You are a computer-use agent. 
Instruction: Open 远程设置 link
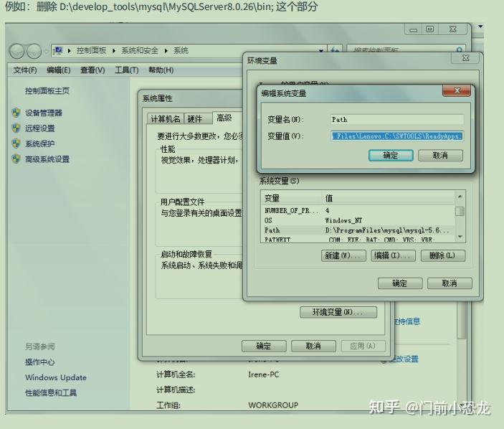(40, 128)
